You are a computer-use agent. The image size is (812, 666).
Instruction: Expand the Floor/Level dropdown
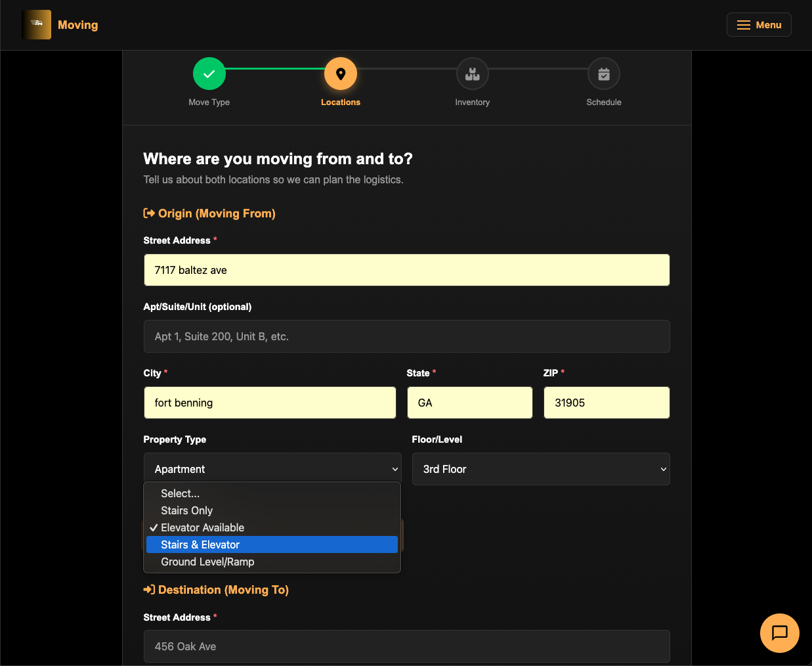[540, 469]
